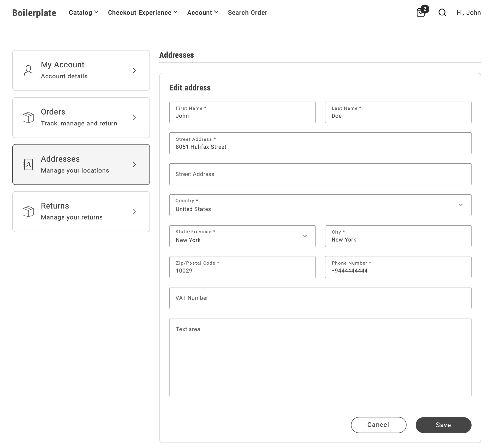Open the shopping cart icon
This screenshot has height=448, width=492.
pyautogui.click(x=421, y=13)
